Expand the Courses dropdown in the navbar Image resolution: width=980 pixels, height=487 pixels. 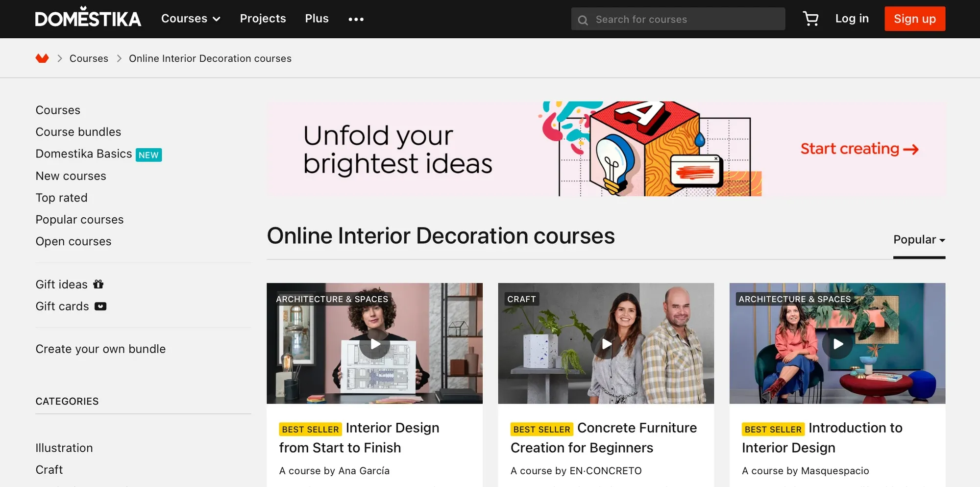191,19
